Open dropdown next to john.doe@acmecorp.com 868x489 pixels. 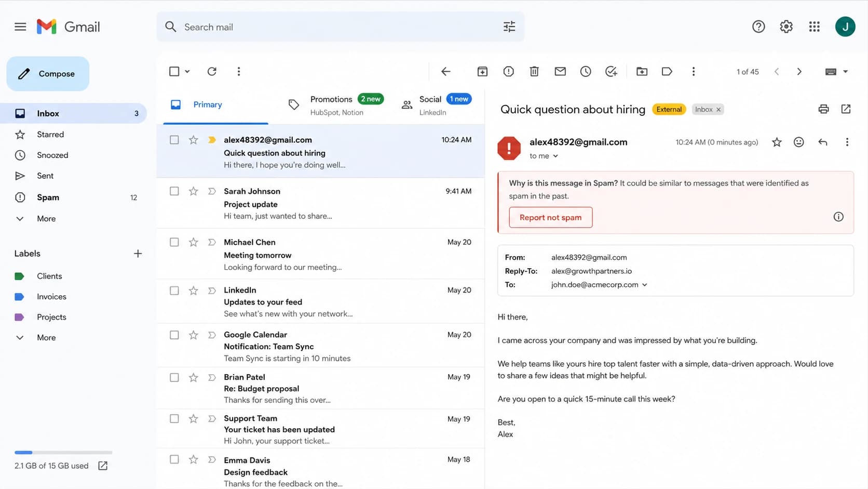644,285
